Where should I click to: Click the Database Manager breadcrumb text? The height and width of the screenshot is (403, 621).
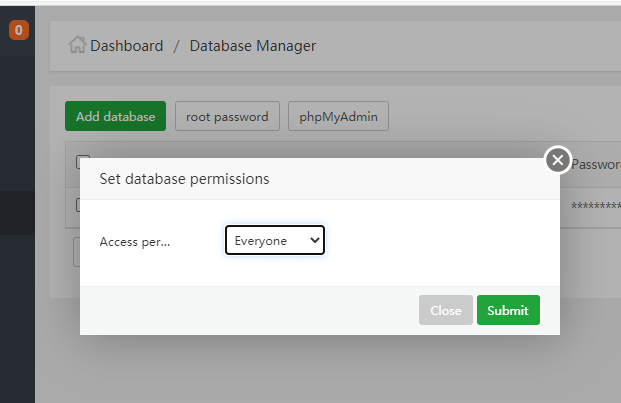pos(252,46)
